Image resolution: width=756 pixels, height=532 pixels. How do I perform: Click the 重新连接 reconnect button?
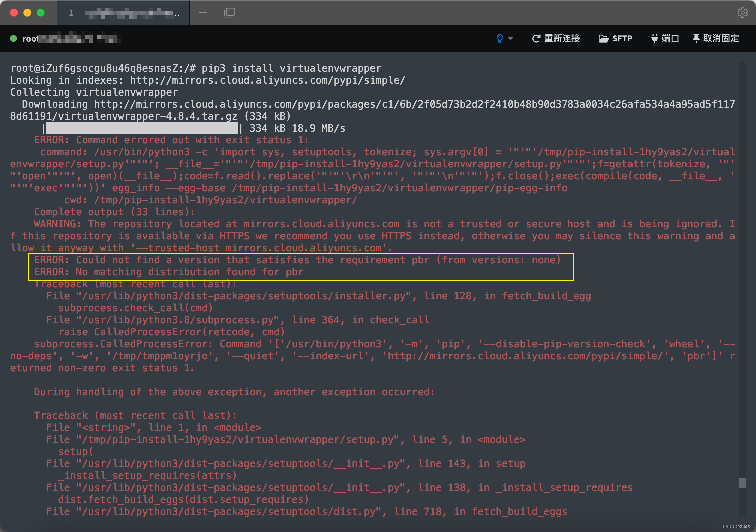[556, 38]
